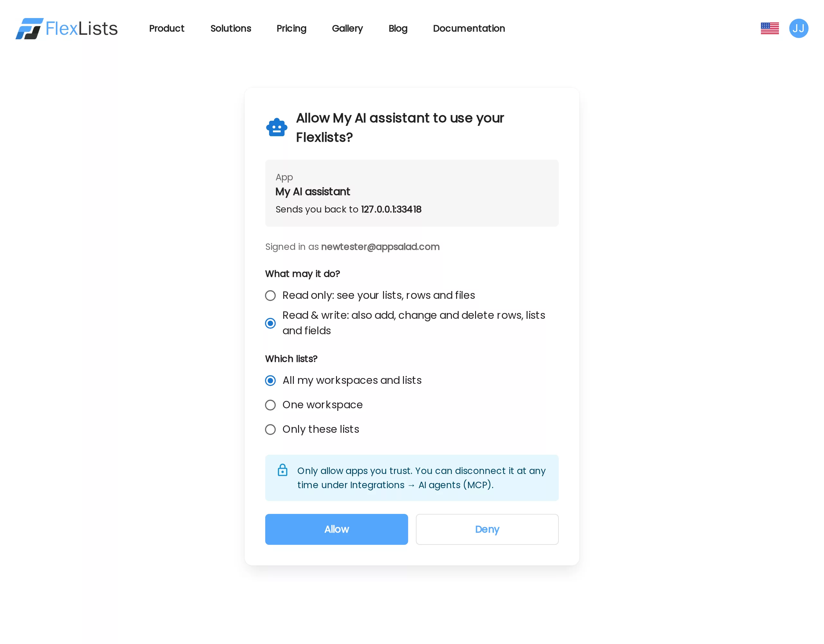The width and height of the screenshot is (824, 644).
Task: Click the Which lists? heading
Action: (291, 359)
